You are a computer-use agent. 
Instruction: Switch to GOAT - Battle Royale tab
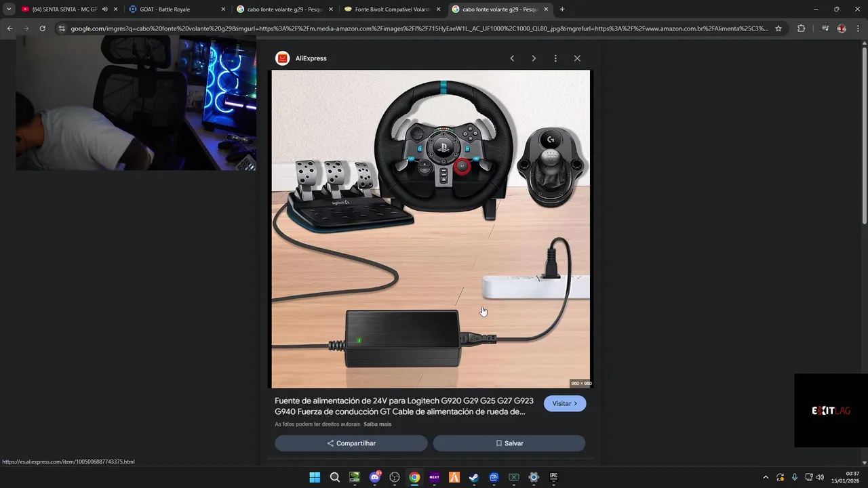click(178, 9)
